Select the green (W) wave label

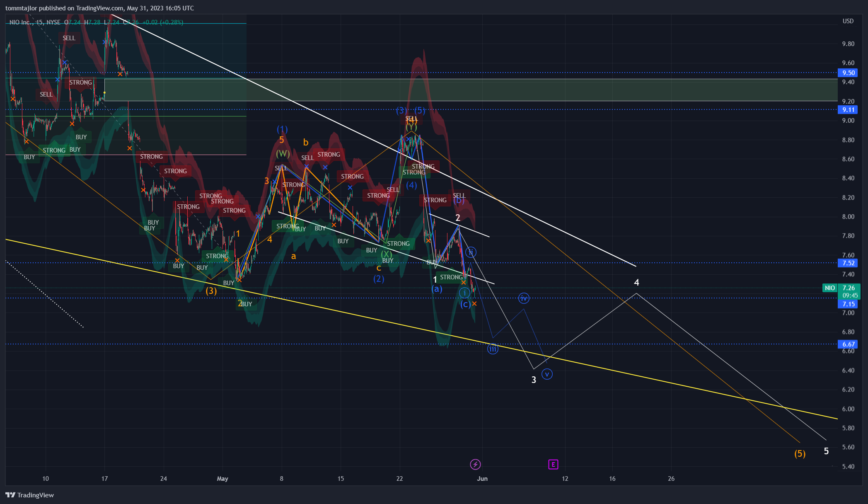tap(283, 154)
